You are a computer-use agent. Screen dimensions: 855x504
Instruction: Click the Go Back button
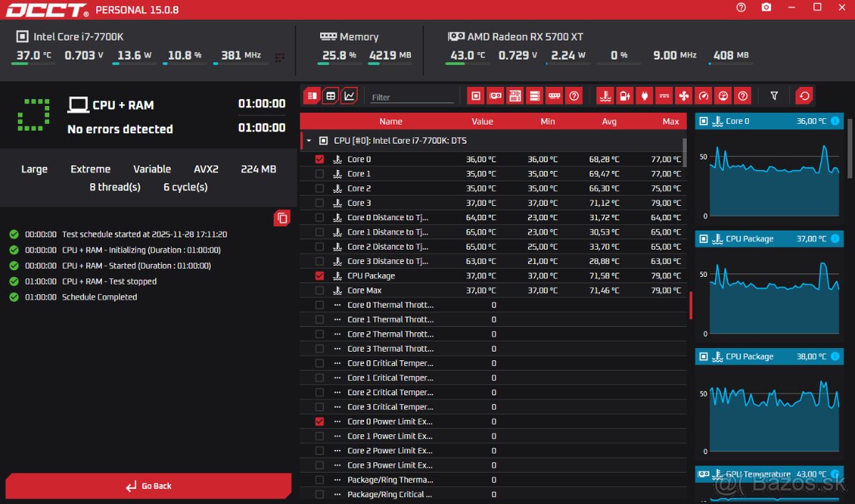tap(148, 486)
